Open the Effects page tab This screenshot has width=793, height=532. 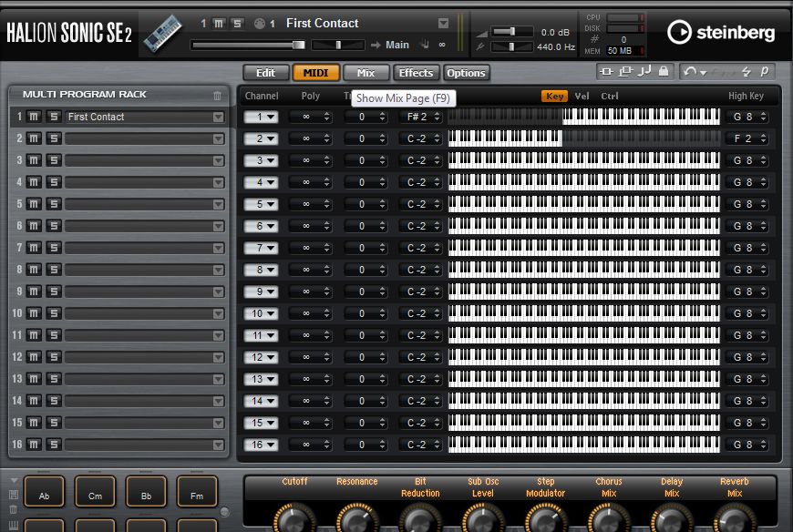pyautogui.click(x=416, y=73)
